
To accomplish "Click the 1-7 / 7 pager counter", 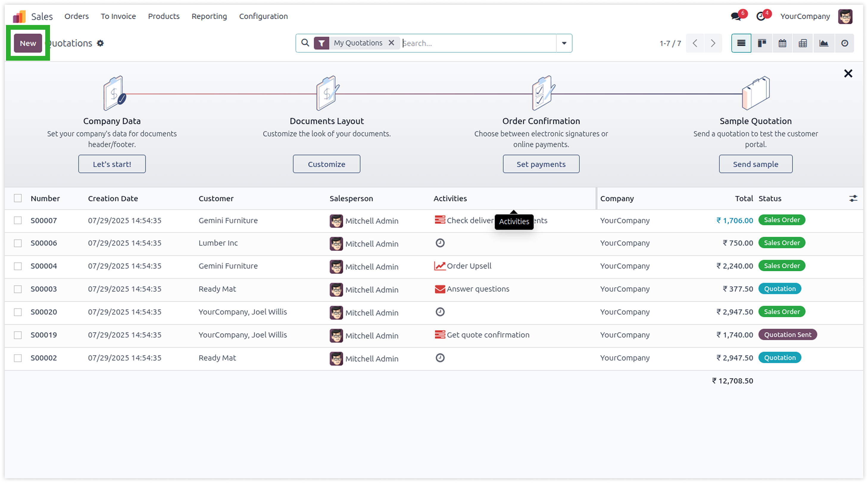I will point(670,43).
